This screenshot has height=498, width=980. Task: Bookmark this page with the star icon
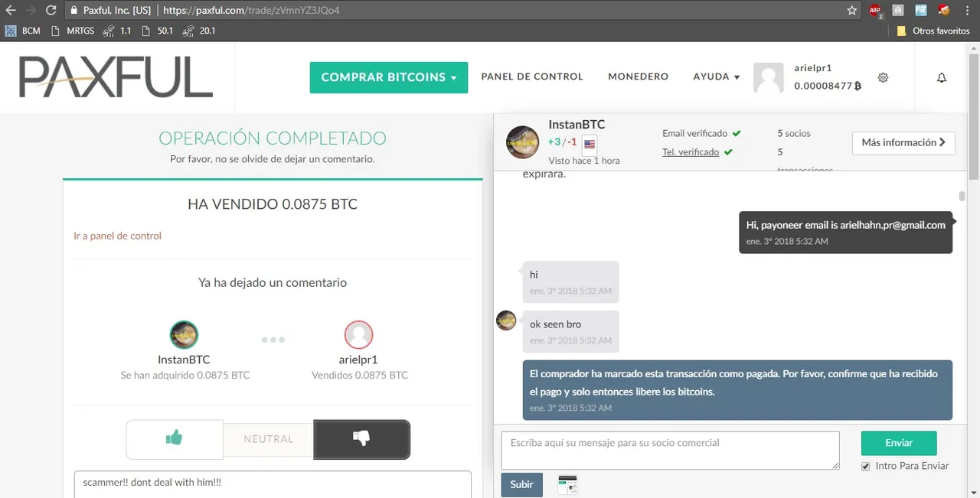[852, 11]
